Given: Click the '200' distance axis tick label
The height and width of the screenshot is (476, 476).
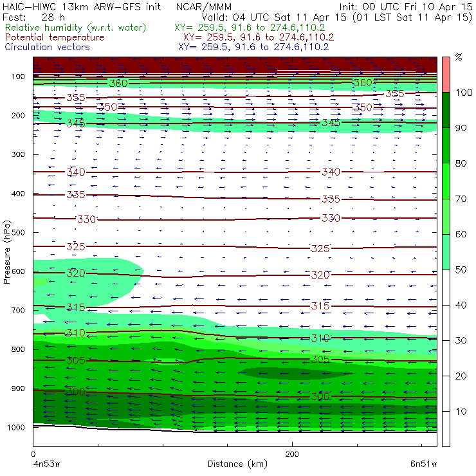Looking at the screenshot, I should pos(292,454).
